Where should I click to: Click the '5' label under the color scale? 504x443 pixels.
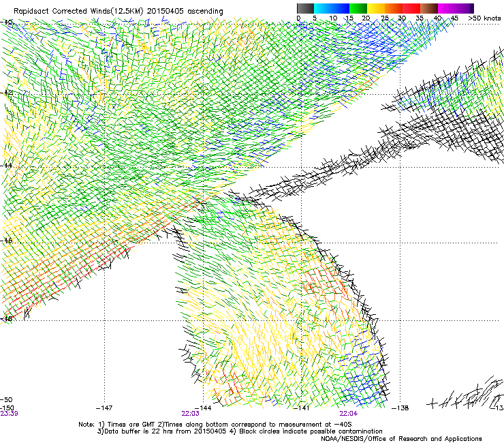click(x=315, y=18)
